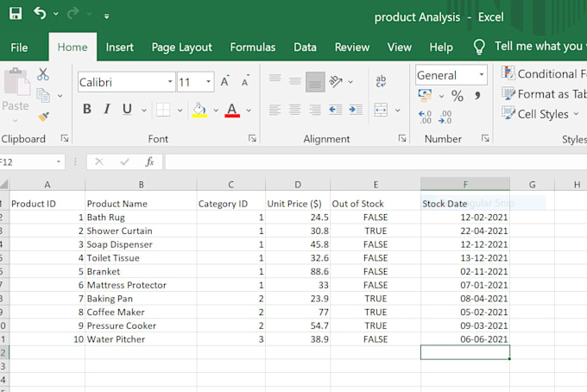
Task: Switch to the Page Layout tab
Action: pyautogui.click(x=181, y=47)
